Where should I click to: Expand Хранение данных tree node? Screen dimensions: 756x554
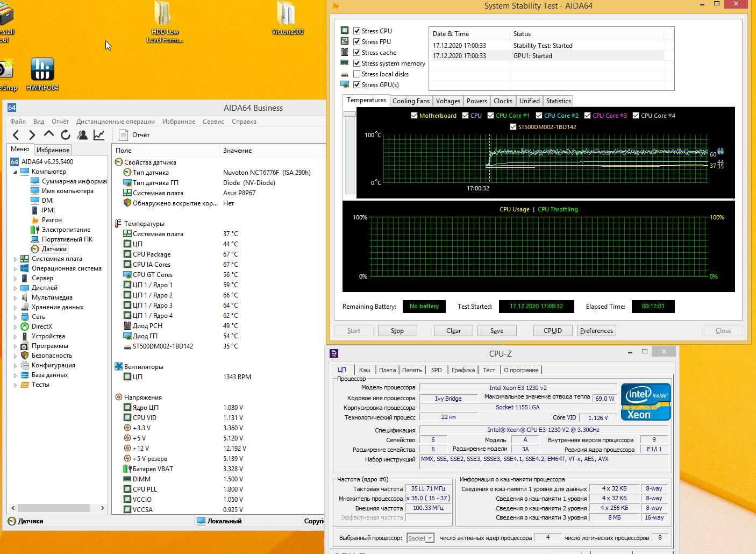(x=15, y=307)
